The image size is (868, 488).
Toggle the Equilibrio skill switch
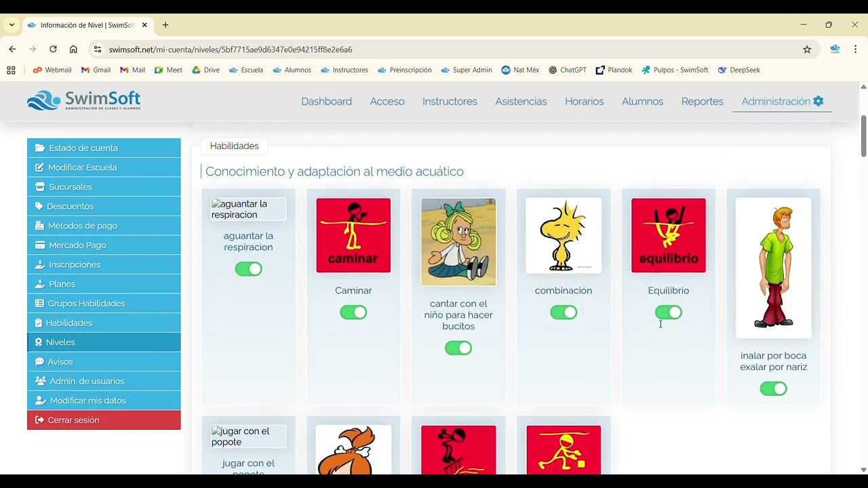pyautogui.click(x=669, y=312)
